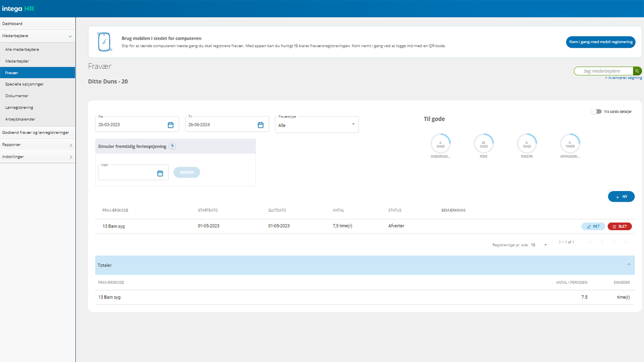Screen dimensions: 644x362
Task: Open the Indtil calendar picker icon
Action: (x=160, y=173)
